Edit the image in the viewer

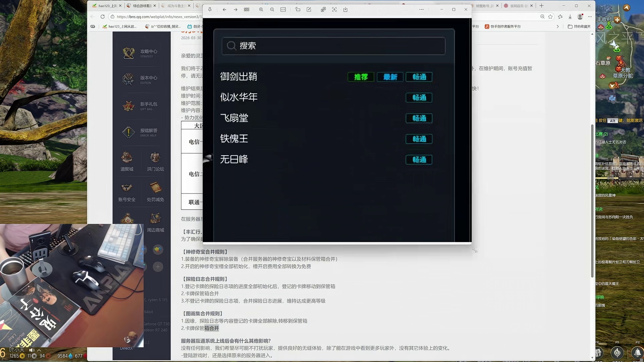pos(309,10)
